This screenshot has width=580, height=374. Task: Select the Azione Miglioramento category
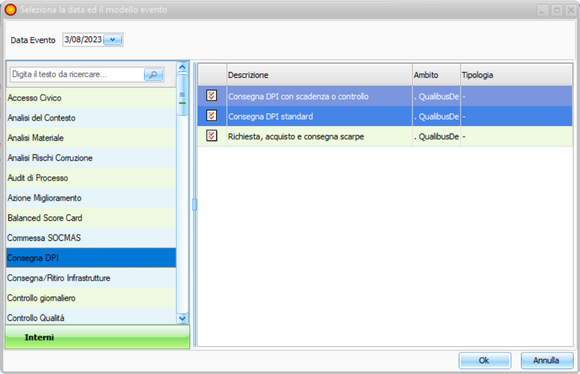pyautogui.click(x=91, y=198)
